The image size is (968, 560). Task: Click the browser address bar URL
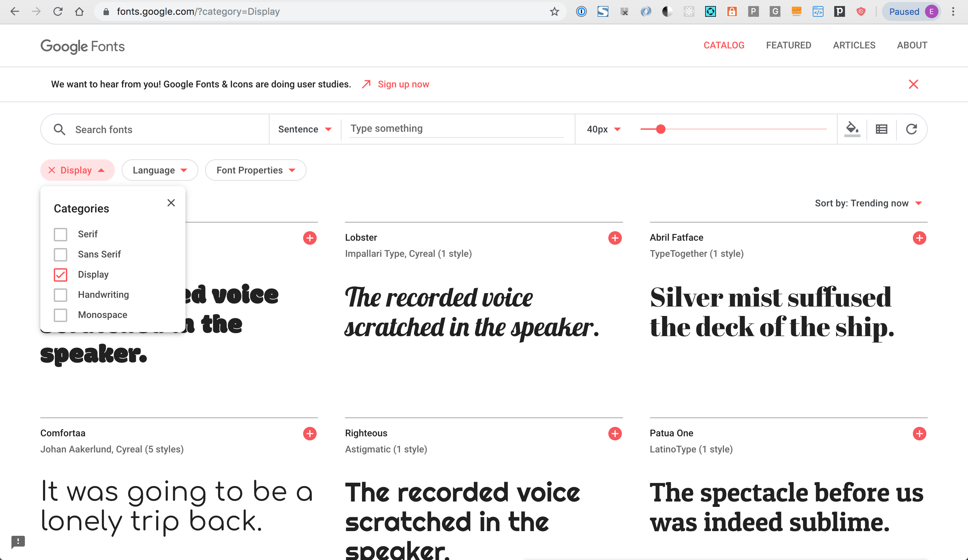198,11
